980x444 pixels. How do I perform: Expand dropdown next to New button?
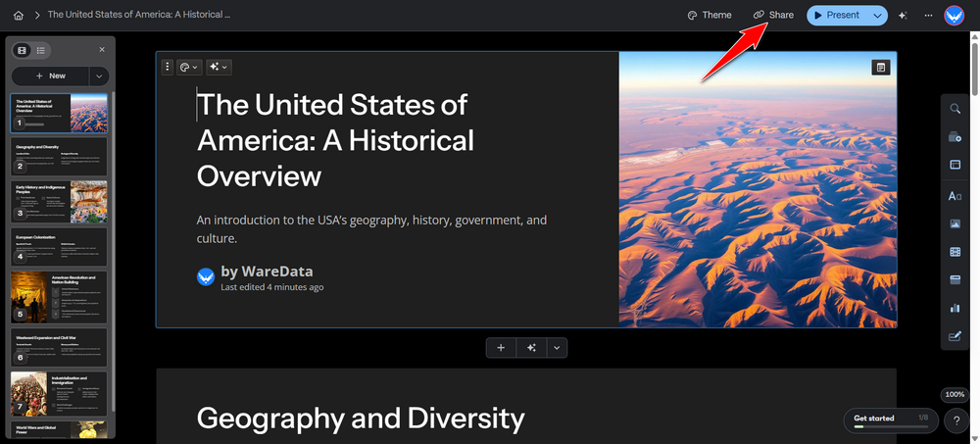click(x=99, y=75)
